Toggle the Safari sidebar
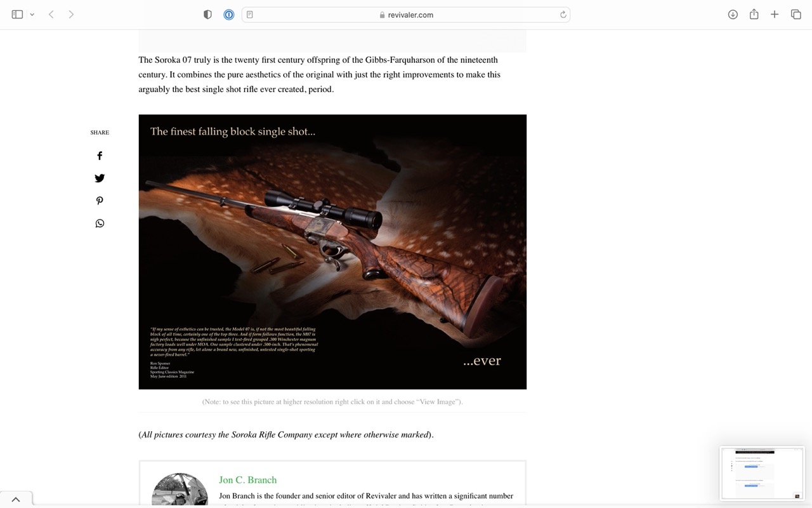Viewport: 812px width, 508px height. [17, 15]
